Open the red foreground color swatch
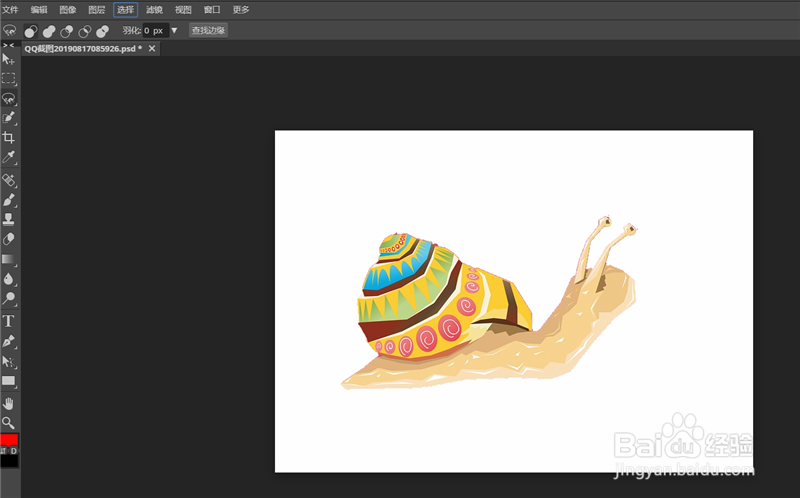Viewport: 800px width, 498px height. (x=9, y=440)
